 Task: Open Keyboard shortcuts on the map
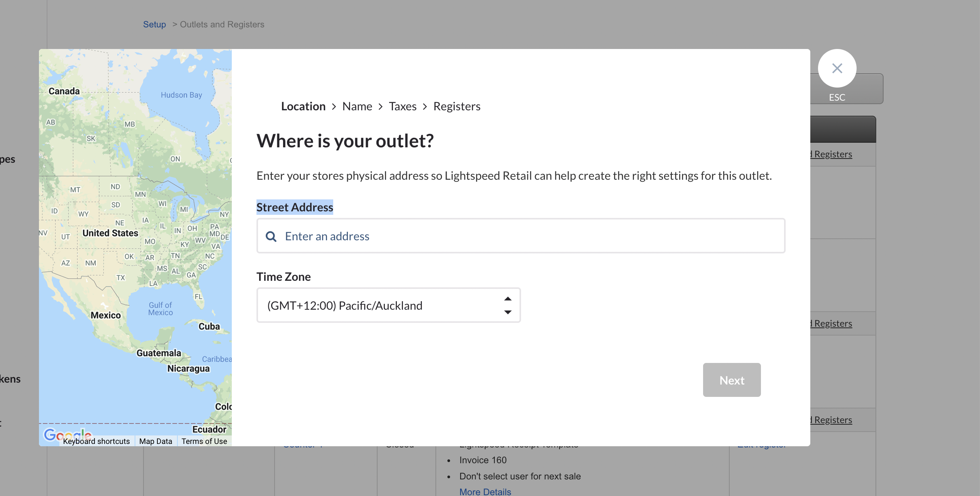click(96, 441)
